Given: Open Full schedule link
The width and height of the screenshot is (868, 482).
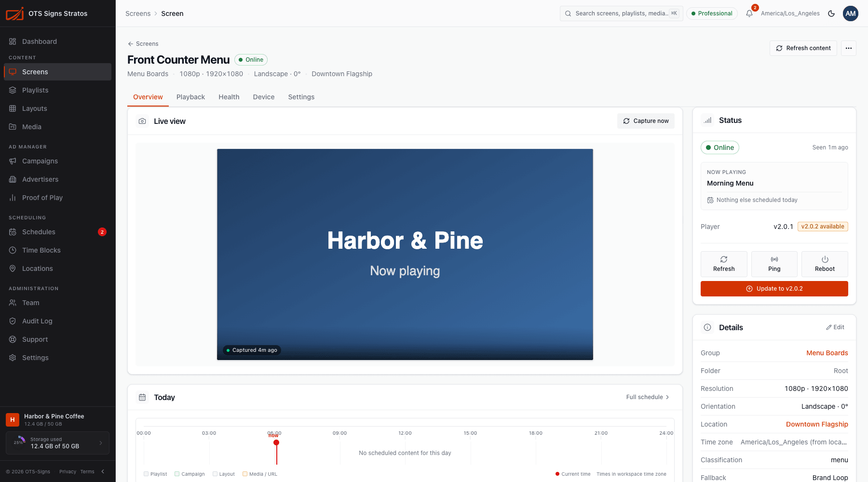Looking at the screenshot, I should click(x=648, y=397).
